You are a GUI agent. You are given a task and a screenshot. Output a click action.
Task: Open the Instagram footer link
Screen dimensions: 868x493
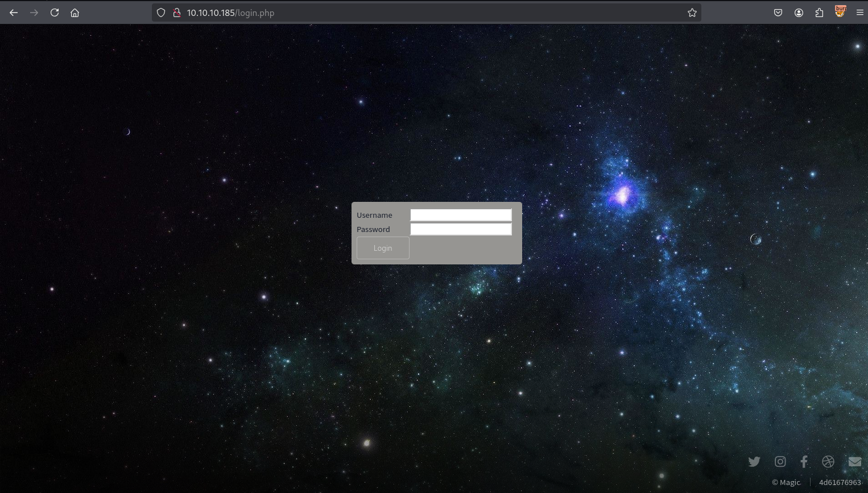coord(780,462)
